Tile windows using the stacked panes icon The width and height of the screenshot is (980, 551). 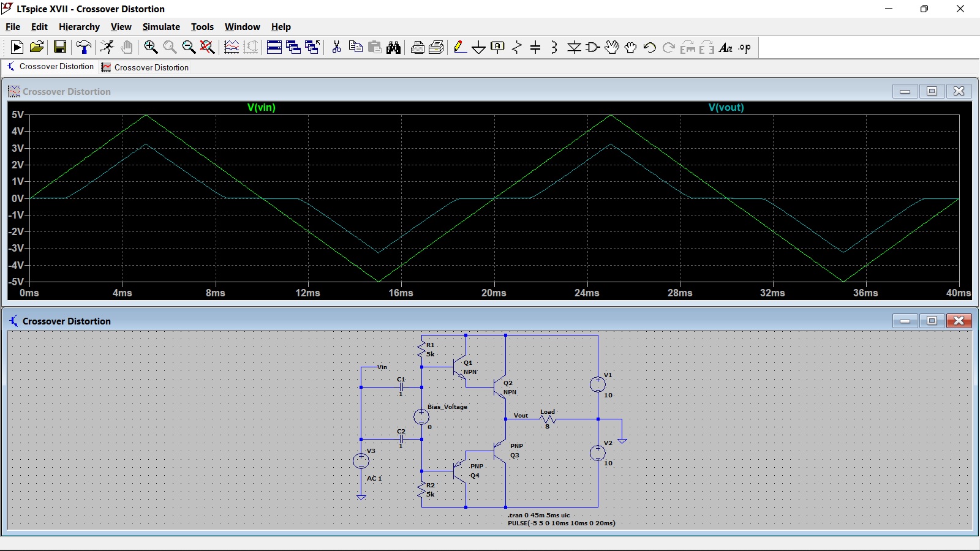(274, 47)
